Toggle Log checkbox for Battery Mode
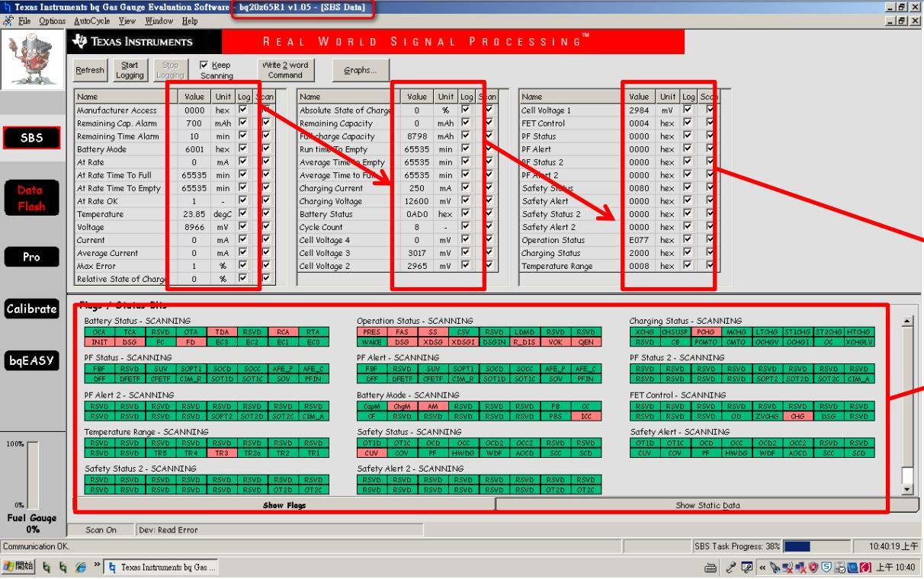924x579 pixels. (x=243, y=149)
